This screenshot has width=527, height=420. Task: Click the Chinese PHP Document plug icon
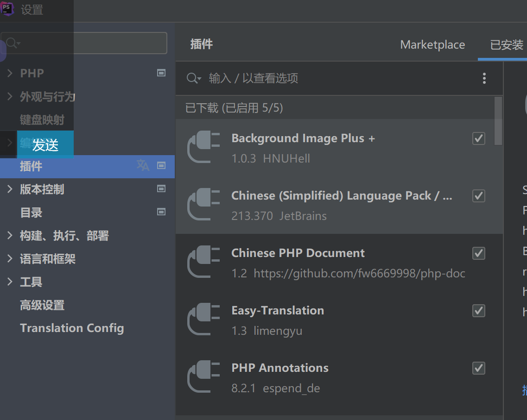click(x=203, y=262)
